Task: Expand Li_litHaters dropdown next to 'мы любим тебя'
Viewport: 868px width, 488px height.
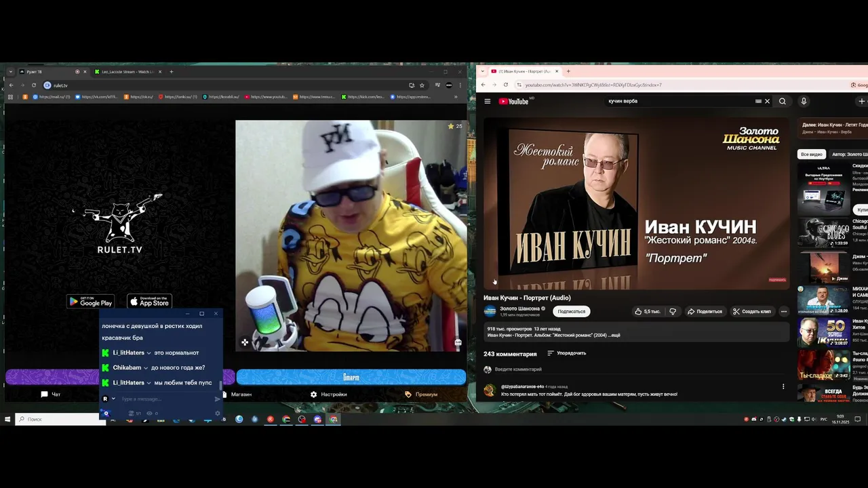Action: [149, 383]
